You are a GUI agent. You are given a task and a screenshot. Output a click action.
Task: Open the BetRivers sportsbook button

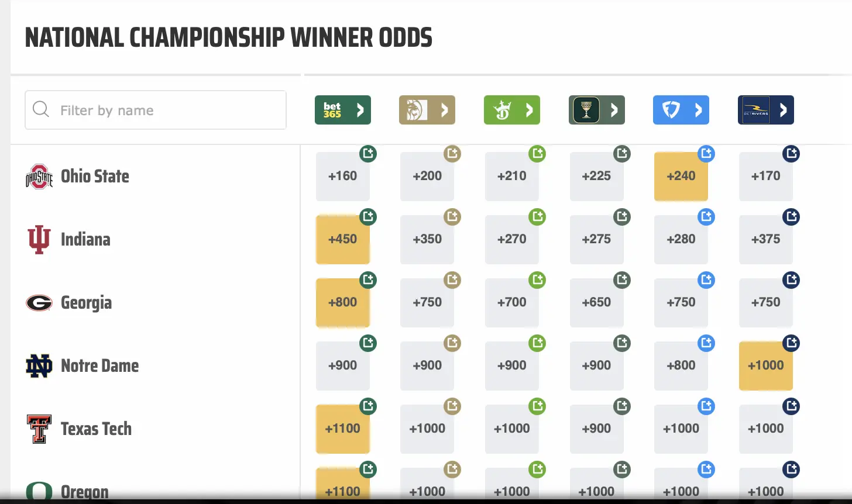point(765,110)
